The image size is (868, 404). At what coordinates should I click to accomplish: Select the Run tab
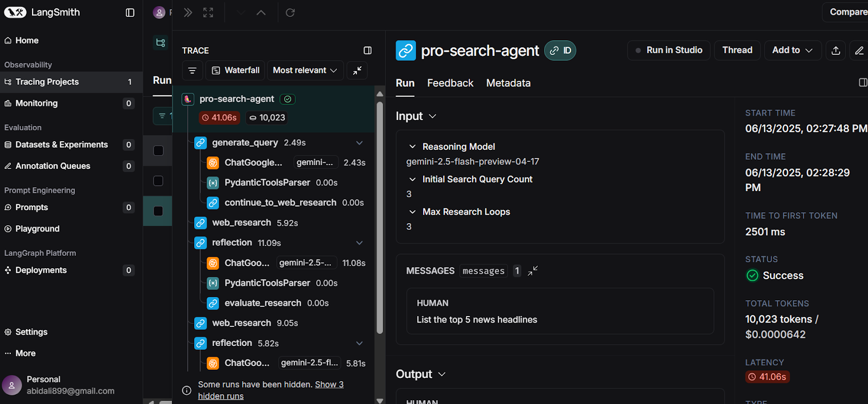(x=405, y=83)
